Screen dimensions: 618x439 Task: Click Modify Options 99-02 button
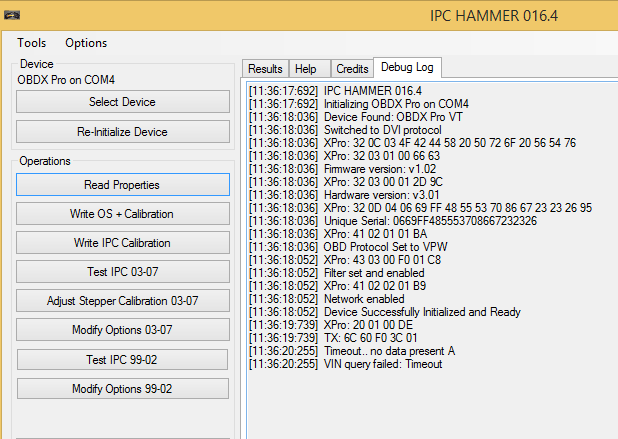tap(123, 389)
